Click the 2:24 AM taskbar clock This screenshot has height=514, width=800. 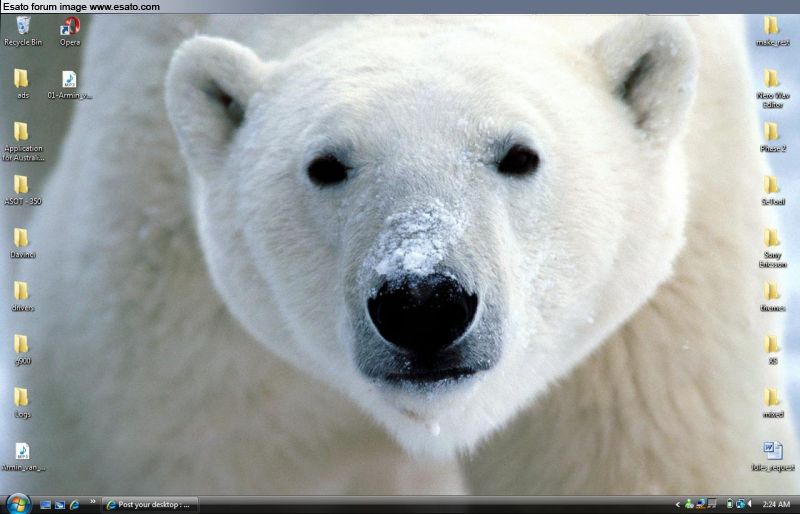pyautogui.click(x=776, y=505)
